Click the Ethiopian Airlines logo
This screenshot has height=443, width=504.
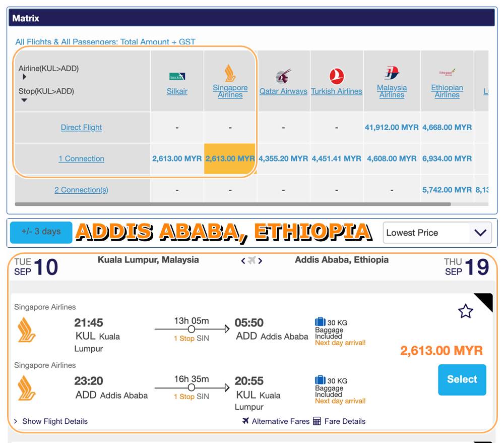coord(447,72)
